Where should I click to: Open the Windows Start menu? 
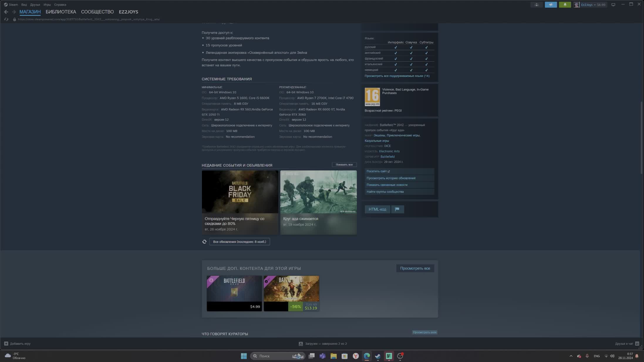click(244, 356)
